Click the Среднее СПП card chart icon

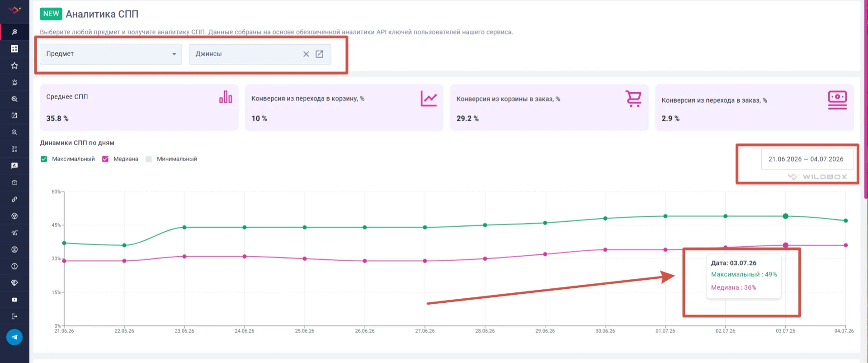[x=226, y=97]
